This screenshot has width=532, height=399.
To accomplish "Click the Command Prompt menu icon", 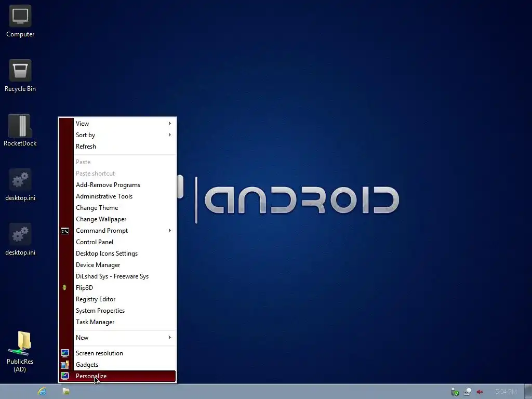I will click(x=65, y=231).
